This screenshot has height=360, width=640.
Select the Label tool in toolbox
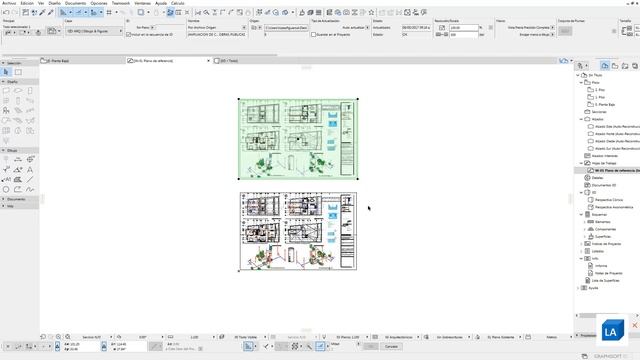coord(6,180)
